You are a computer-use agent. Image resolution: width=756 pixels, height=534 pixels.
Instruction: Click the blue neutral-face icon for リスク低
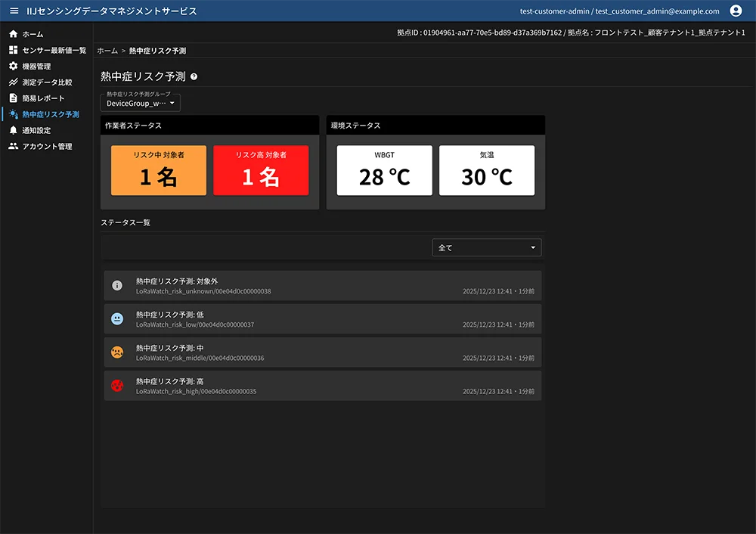pyautogui.click(x=117, y=318)
